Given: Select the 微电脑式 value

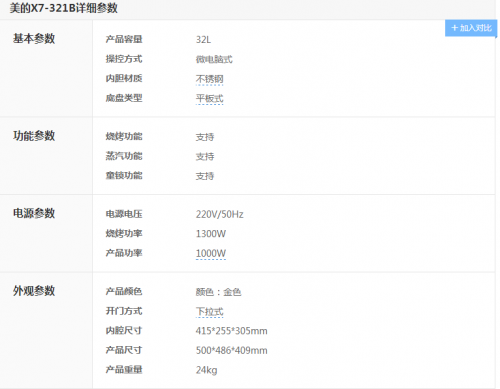Looking at the screenshot, I should pos(214,59).
